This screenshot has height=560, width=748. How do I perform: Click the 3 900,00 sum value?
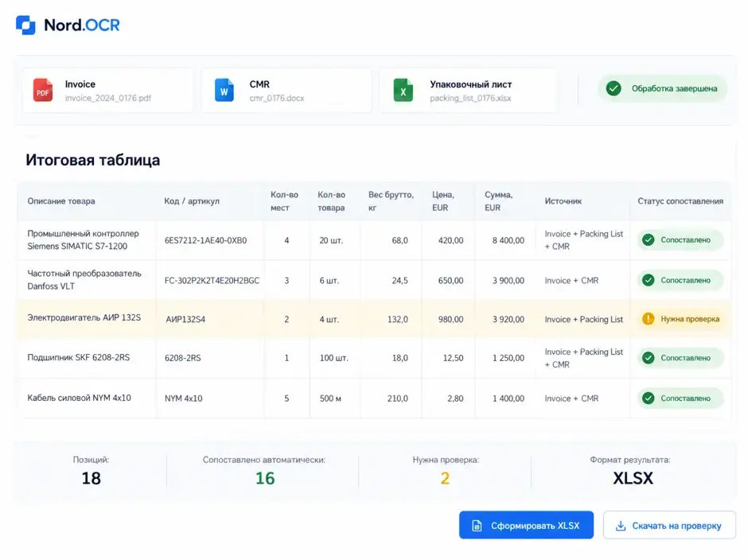(x=508, y=281)
